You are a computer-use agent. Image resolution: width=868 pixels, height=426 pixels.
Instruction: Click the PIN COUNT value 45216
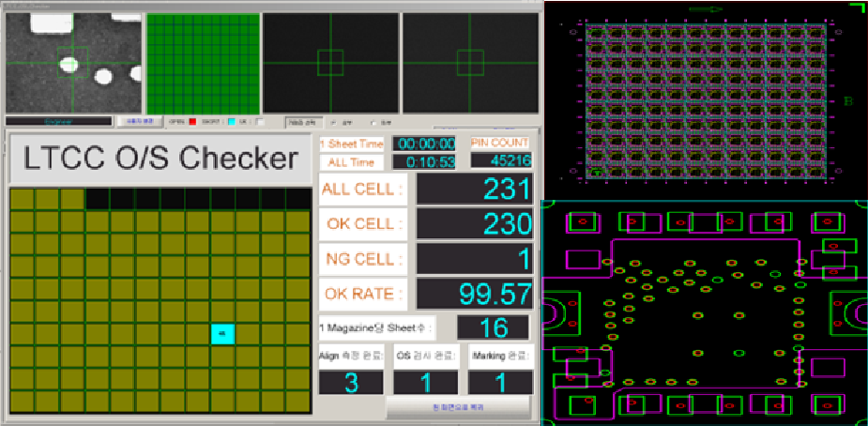[x=498, y=160]
